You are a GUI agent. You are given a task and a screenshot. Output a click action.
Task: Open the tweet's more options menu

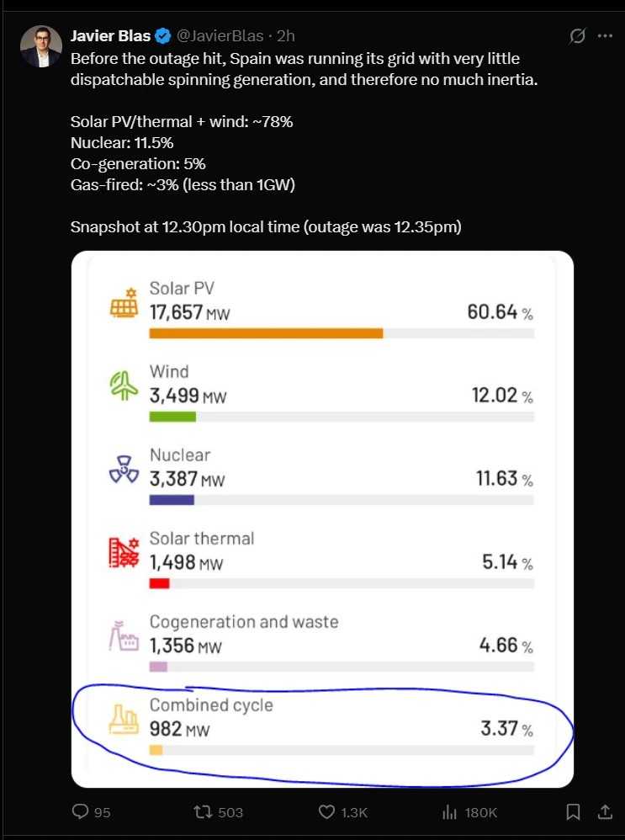pos(605,36)
